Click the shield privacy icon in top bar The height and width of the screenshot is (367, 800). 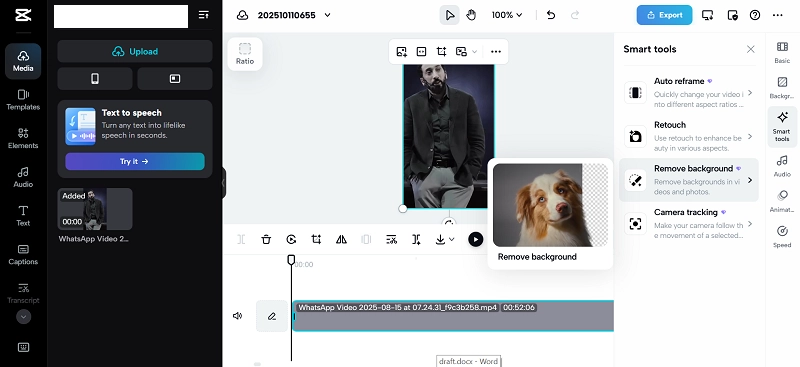pos(732,15)
